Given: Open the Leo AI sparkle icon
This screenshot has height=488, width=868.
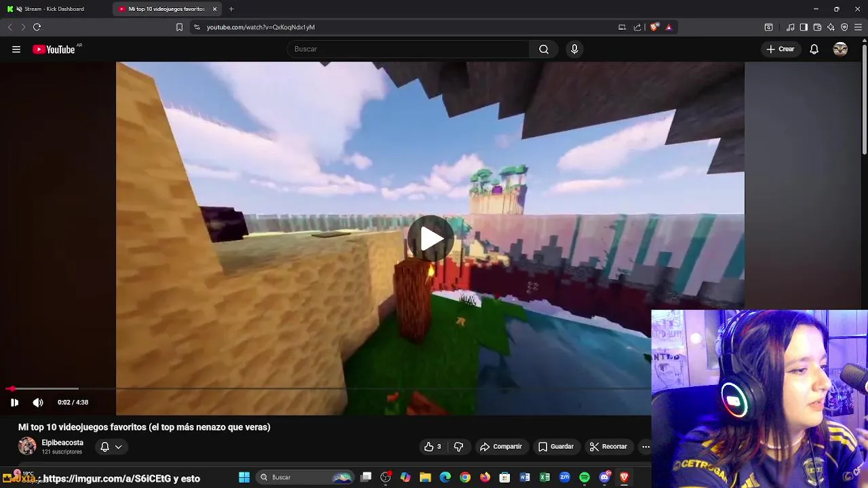Looking at the screenshot, I should pos(831,27).
